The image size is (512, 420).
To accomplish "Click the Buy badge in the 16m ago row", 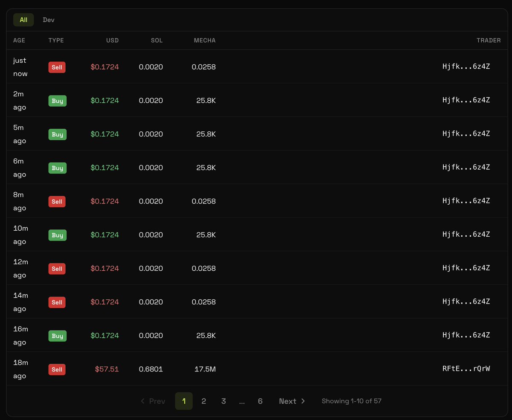I will [58, 336].
